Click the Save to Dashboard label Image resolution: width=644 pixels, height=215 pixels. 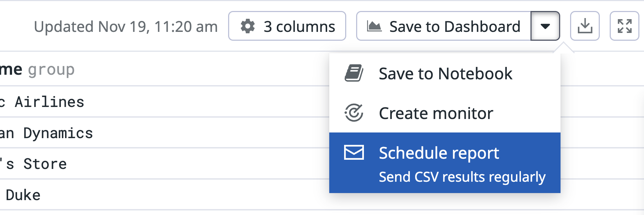tap(454, 26)
